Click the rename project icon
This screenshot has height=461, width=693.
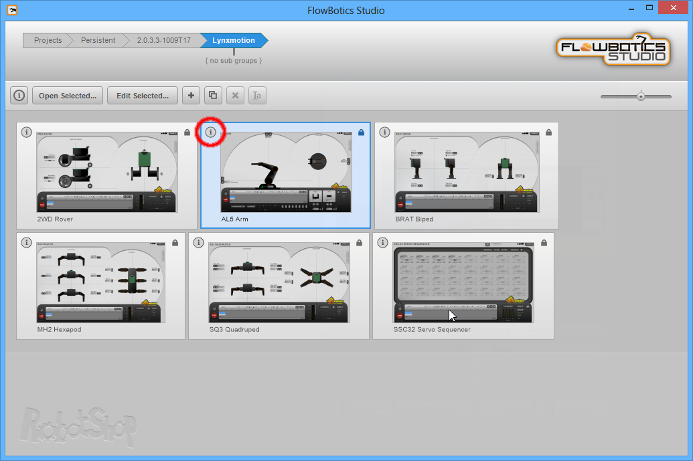(257, 95)
